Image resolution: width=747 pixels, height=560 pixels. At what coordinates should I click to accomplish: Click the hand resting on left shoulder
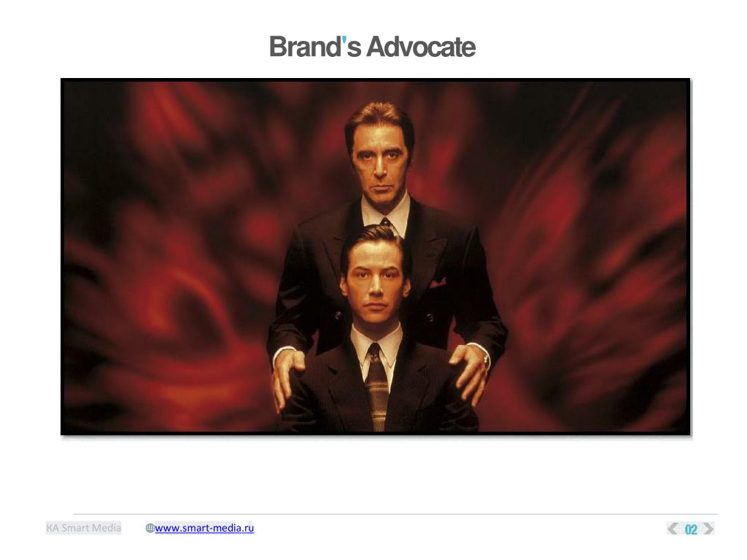287,376
